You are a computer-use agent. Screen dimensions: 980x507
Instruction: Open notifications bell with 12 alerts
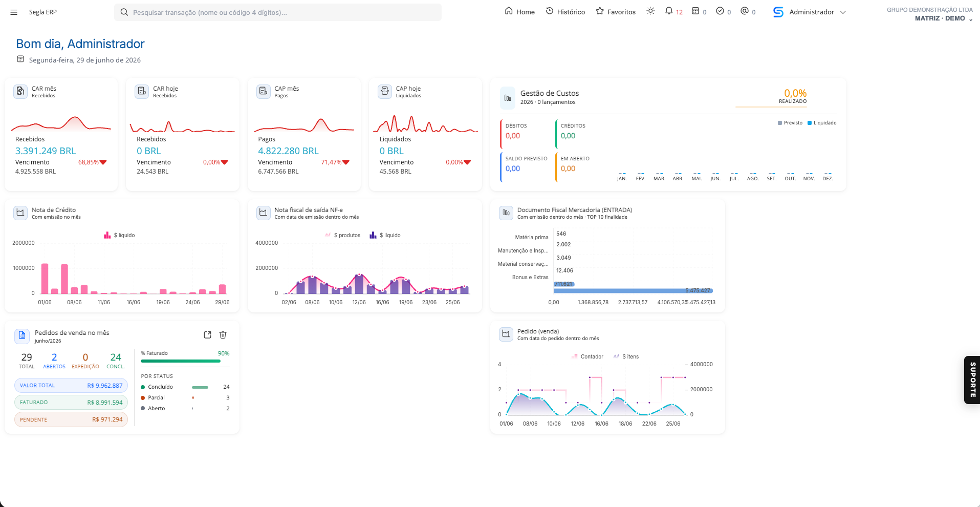click(673, 11)
